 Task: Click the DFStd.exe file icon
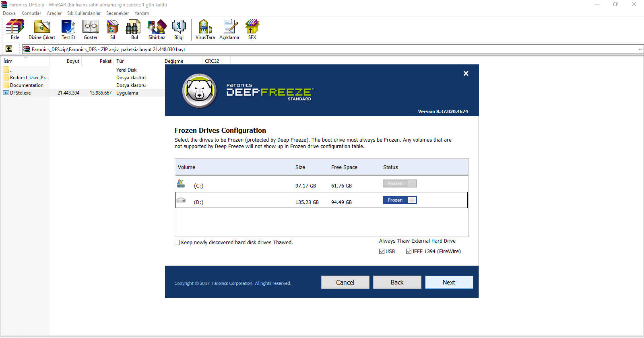(x=6, y=93)
